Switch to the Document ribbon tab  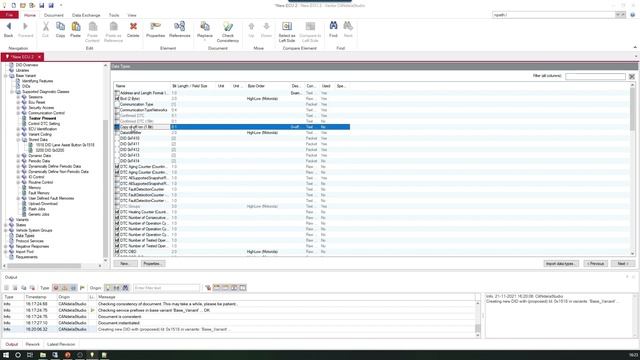53,15
